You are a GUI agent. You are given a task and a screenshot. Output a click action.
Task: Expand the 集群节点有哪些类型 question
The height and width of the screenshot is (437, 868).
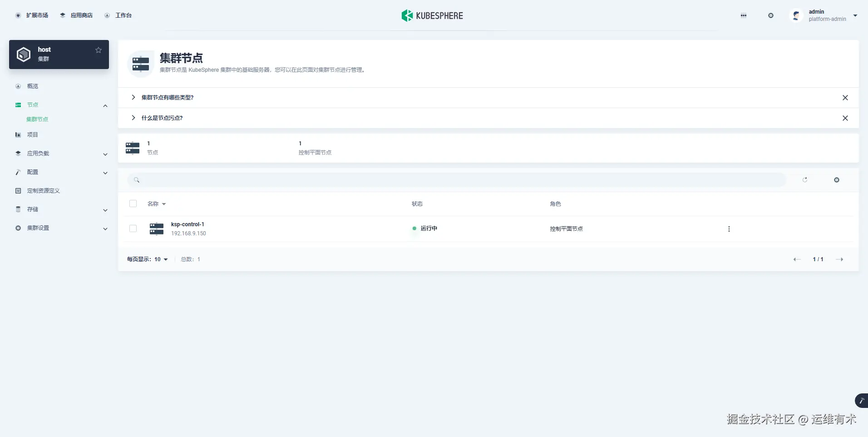pyautogui.click(x=168, y=98)
